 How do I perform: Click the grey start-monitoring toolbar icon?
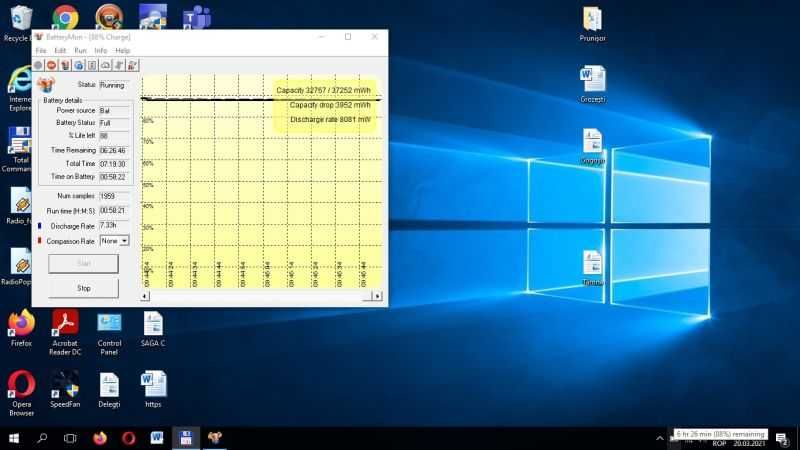(x=38, y=65)
